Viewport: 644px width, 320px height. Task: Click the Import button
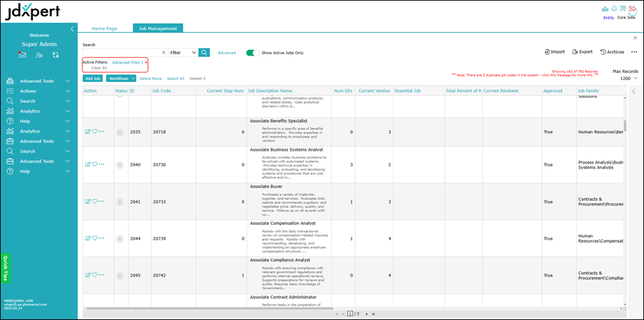click(555, 51)
